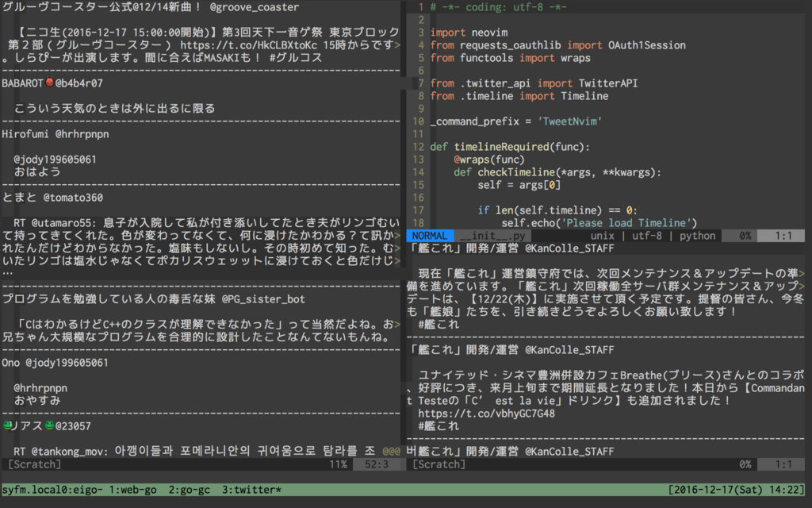Click the #艦これ hashtag below the maintenance tweet

click(439, 325)
